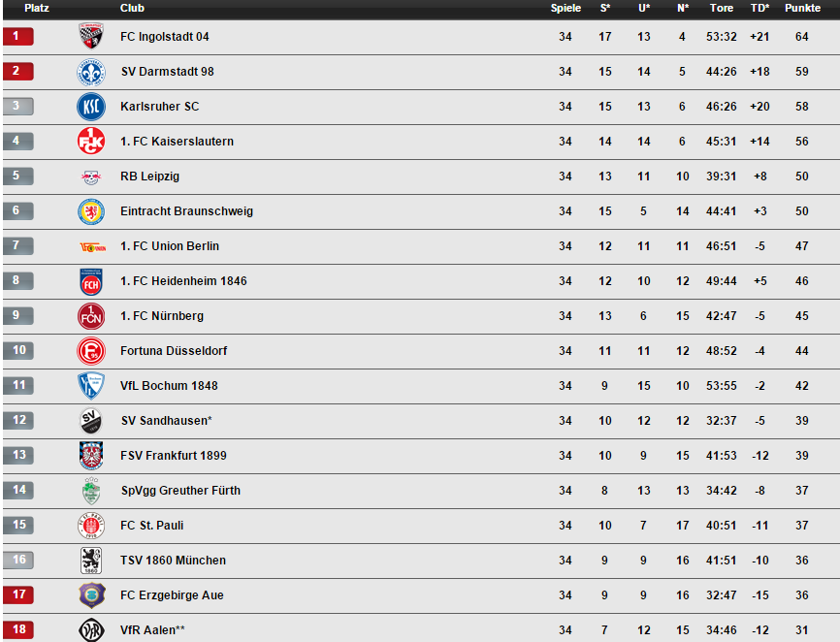Image resolution: width=840 pixels, height=642 pixels.
Task: Click the SV Darmstadt 98 lily crest
Action: pyautogui.click(x=91, y=72)
